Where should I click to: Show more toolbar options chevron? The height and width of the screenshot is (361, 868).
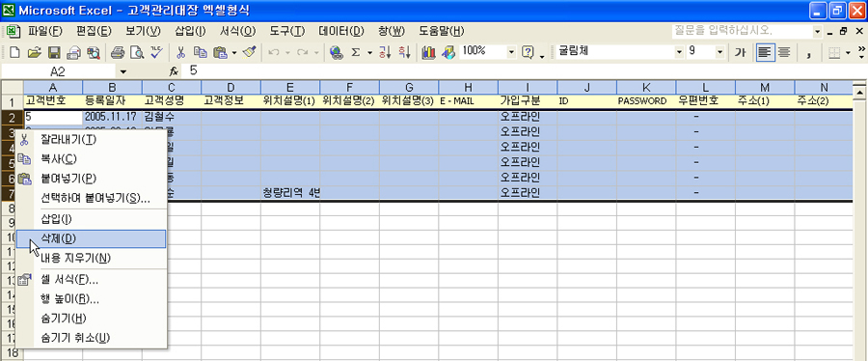click(861, 52)
